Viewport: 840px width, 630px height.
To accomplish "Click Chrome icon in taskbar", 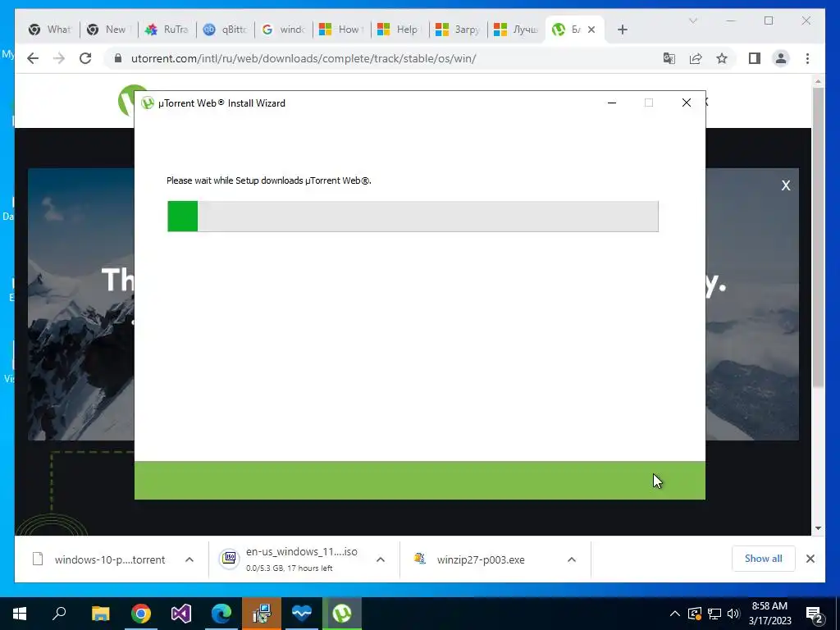I will coord(141,614).
